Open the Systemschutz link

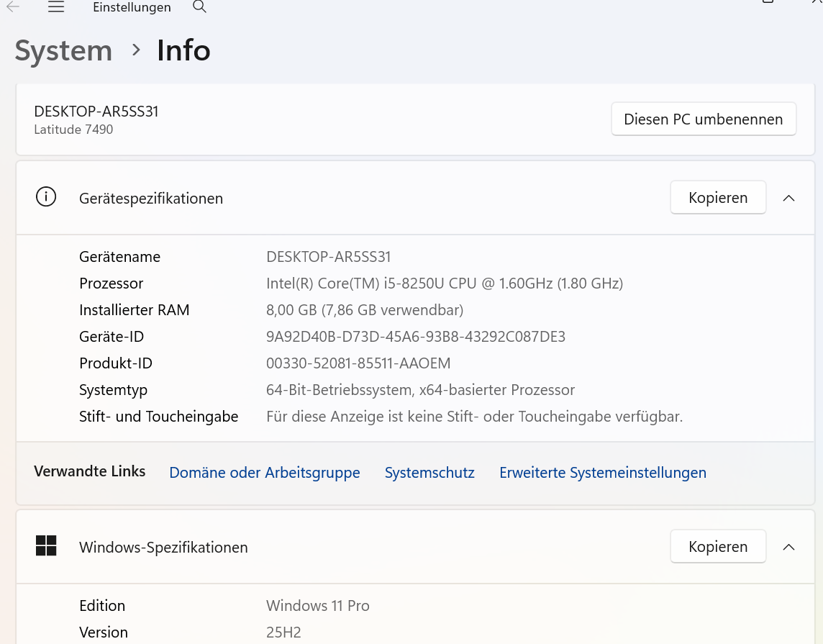(x=429, y=472)
